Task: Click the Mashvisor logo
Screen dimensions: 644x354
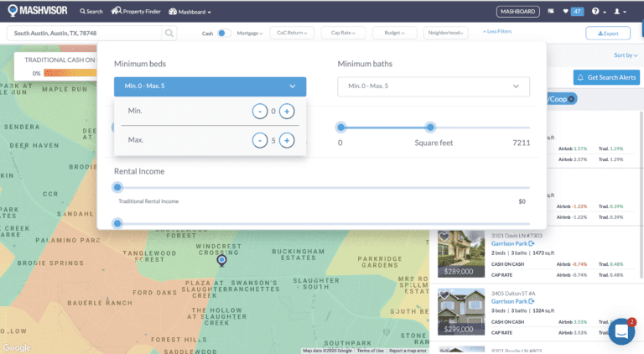Action: click(38, 12)
